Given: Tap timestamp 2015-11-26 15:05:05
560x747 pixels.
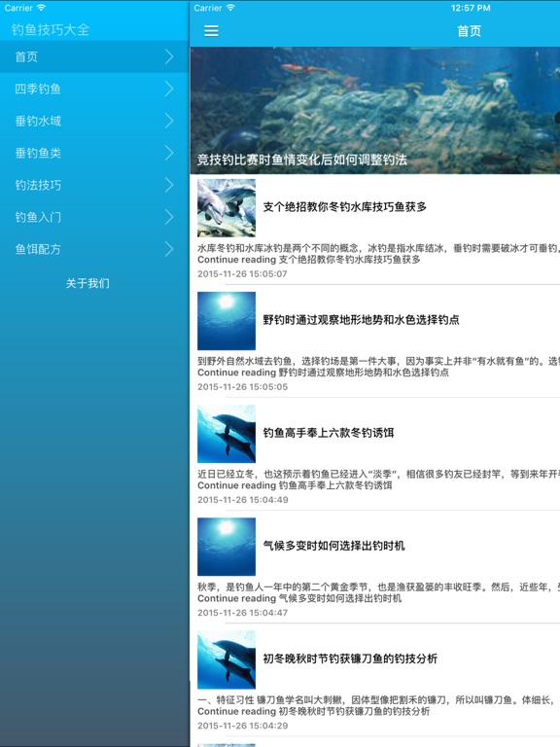Looking at the screenshot, I should 242,387.
